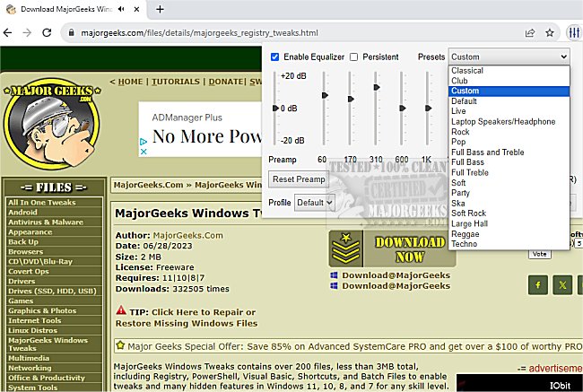Screen dimensions: 583x392
Task: Select the Reggae preset
Action: click(509, 233)
